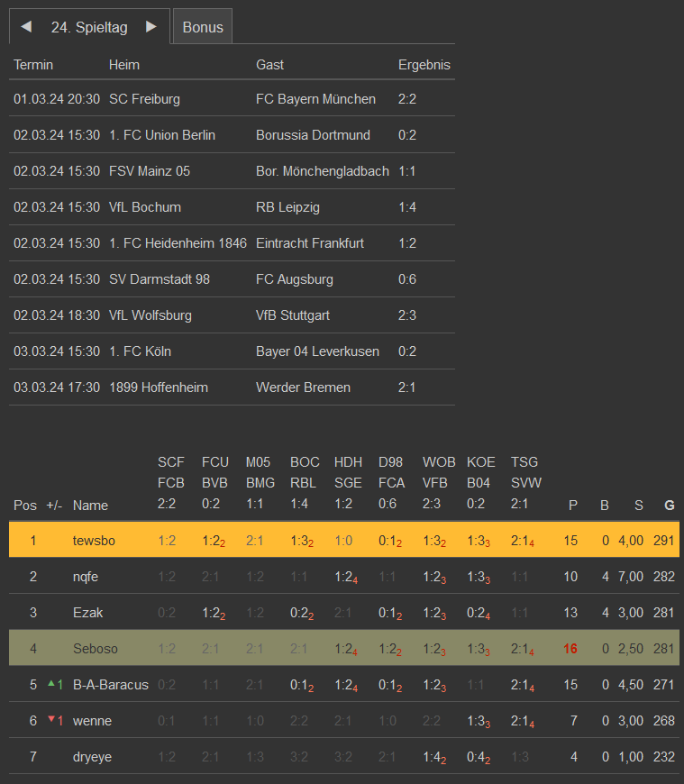The height and width of the screenshot is (784, 684).
Task: Click the dryeye player name
Action: pyautogui.click(x=93, y=757)
